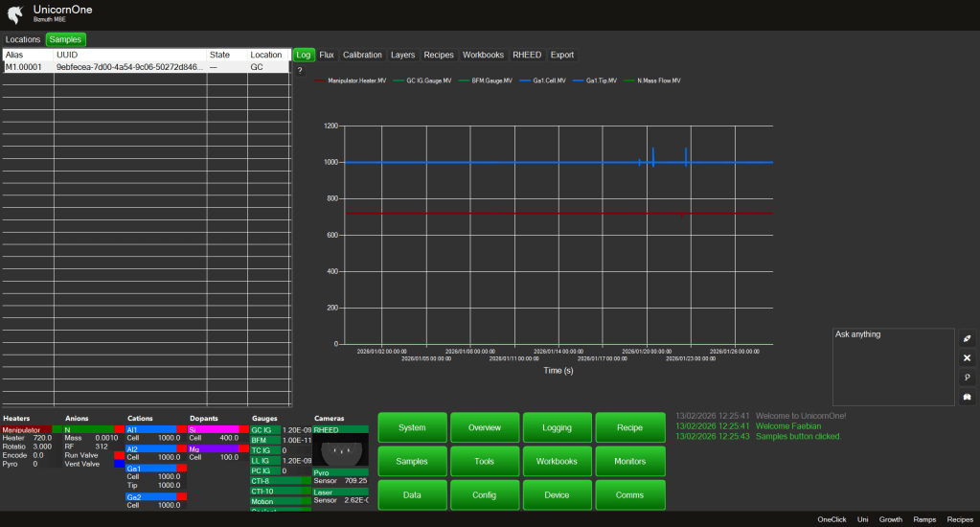Viewport: 980px width, 527px height.
Task: Click the question mark help button
Action: [x=299, y=71]
